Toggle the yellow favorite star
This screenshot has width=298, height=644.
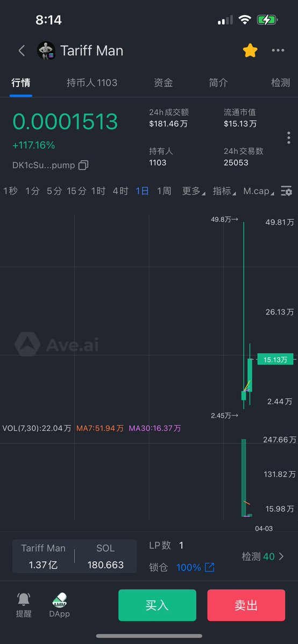[x=250, y=50]
